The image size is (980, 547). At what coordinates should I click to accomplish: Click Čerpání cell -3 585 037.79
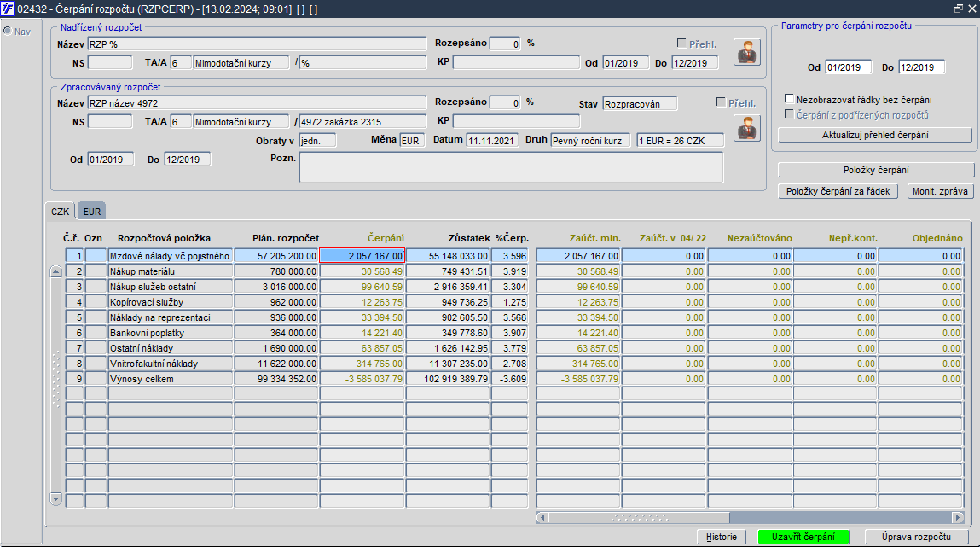pyautogui.click(x=362, y=379)
